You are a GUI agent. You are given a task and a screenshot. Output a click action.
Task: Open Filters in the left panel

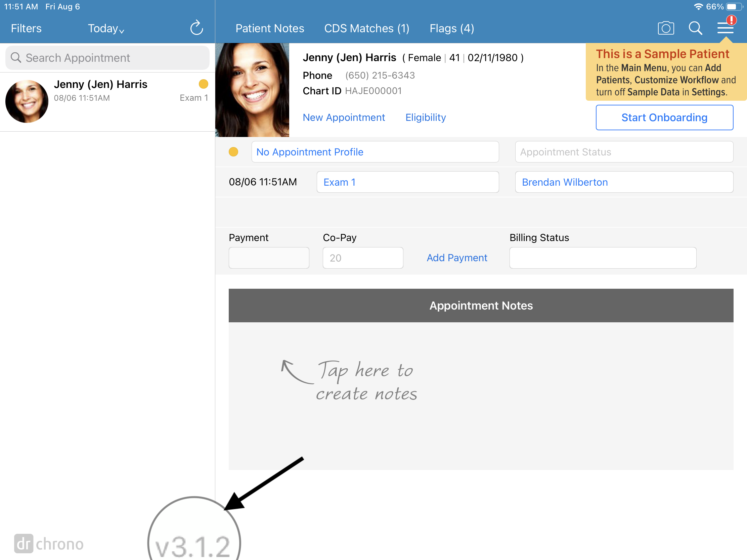(26, 28)
